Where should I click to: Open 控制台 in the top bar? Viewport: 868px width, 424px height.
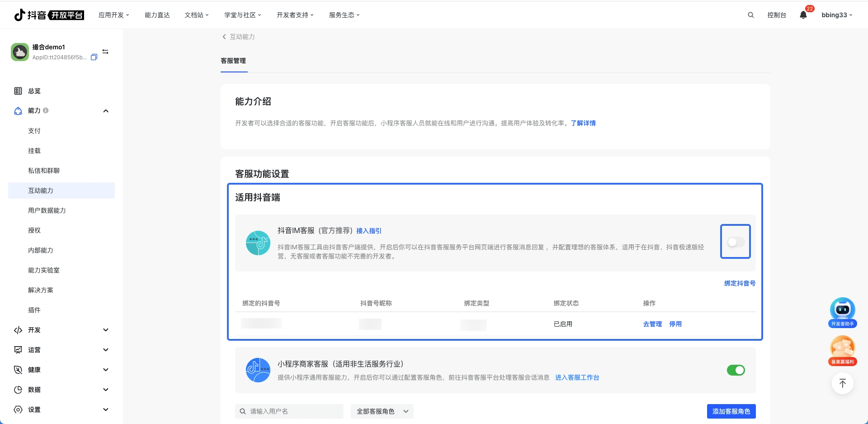[777, 15]
